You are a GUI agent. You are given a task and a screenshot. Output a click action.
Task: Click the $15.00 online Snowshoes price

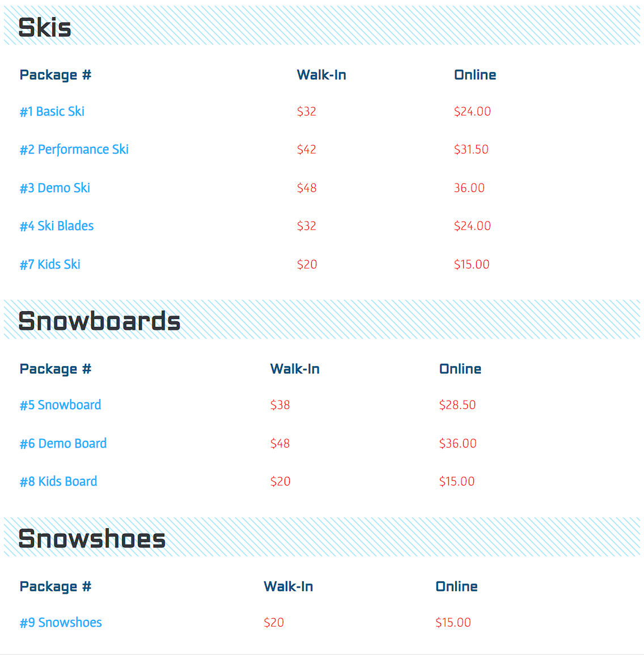[x=453, y=622]
